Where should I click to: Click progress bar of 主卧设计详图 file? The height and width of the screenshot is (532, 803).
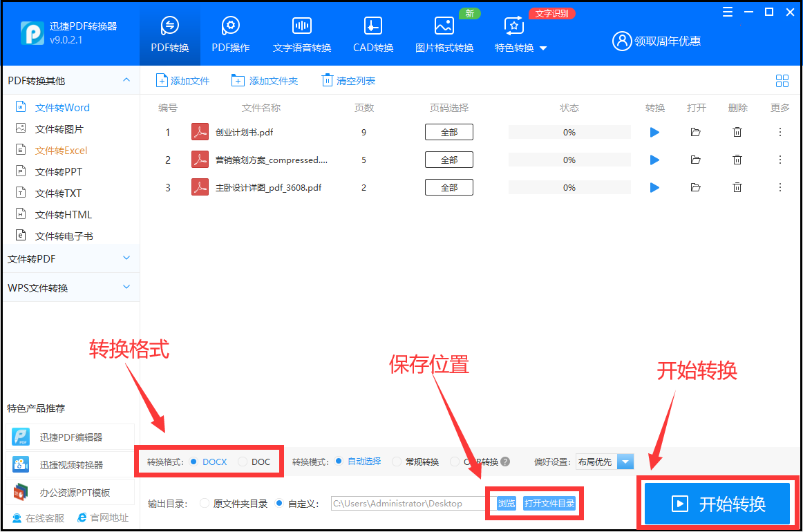point(569,187)
